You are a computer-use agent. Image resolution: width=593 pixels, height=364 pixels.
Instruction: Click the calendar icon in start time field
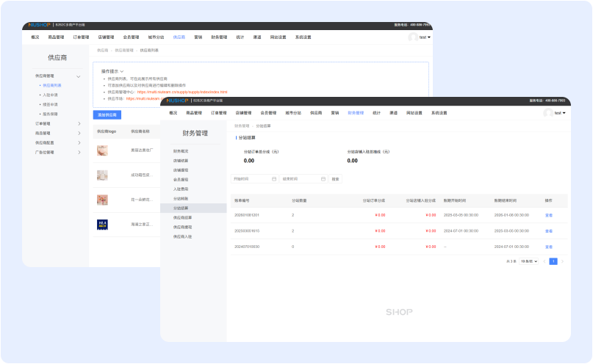click(x=274, y=178)
